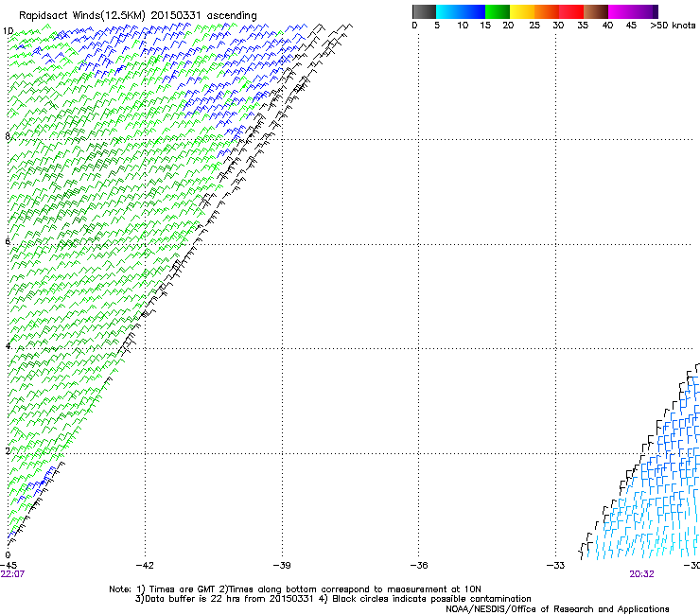Screen dimensions: 700x615
Task: Click the '>50 knots' legend label
Action: pos(673,26)
